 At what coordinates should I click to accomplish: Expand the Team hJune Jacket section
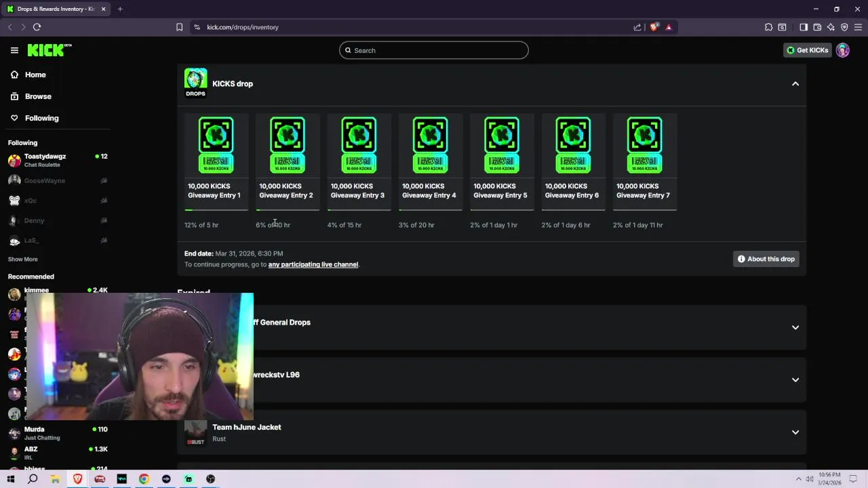[x=795, y=432]
